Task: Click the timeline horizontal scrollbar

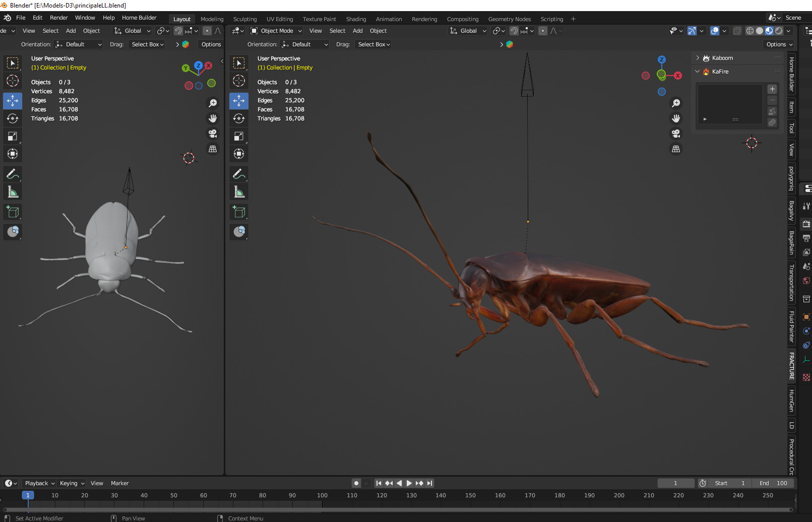Action: point(398,510)
